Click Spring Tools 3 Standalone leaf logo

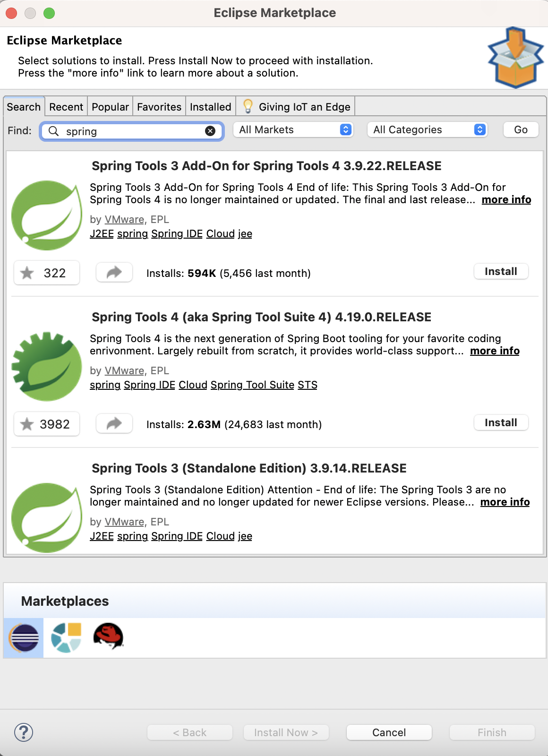tap(47, 518)
